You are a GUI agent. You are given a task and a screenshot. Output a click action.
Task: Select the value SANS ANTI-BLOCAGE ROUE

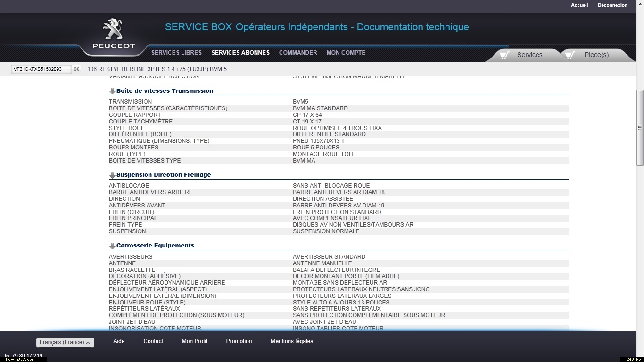tap(331, 186)
